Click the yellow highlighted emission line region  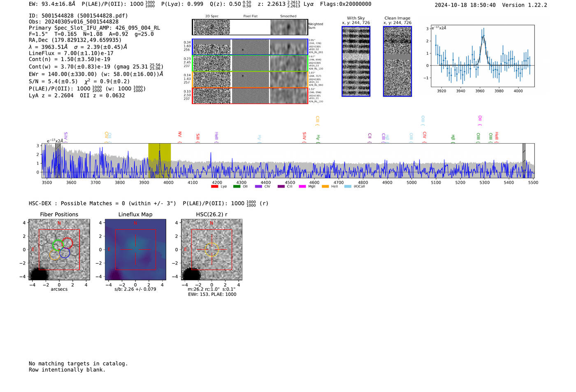coord(160,160)
